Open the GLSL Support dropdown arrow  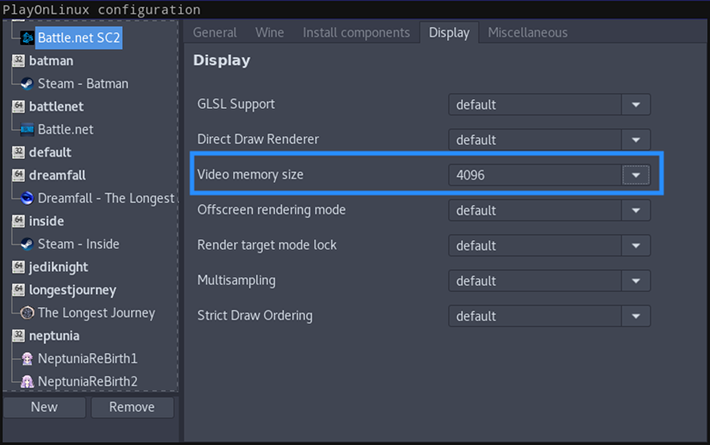coord(636,105)
